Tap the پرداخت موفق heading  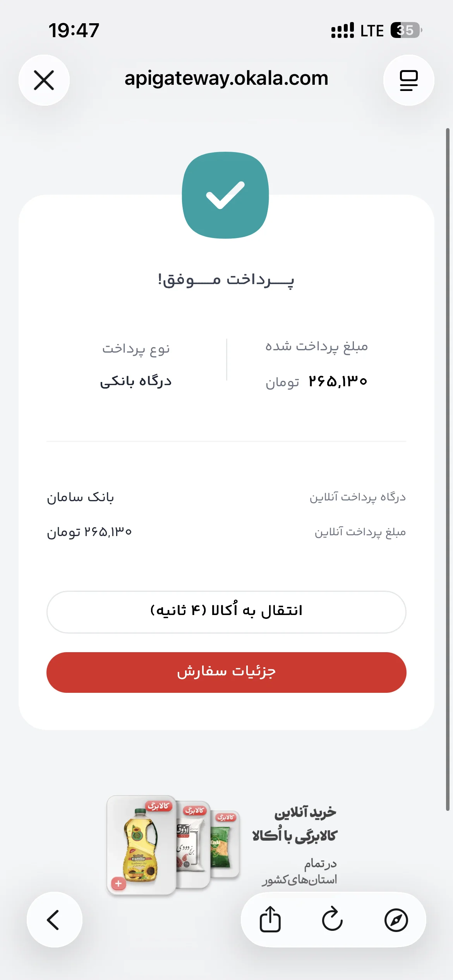coord(226,280)
